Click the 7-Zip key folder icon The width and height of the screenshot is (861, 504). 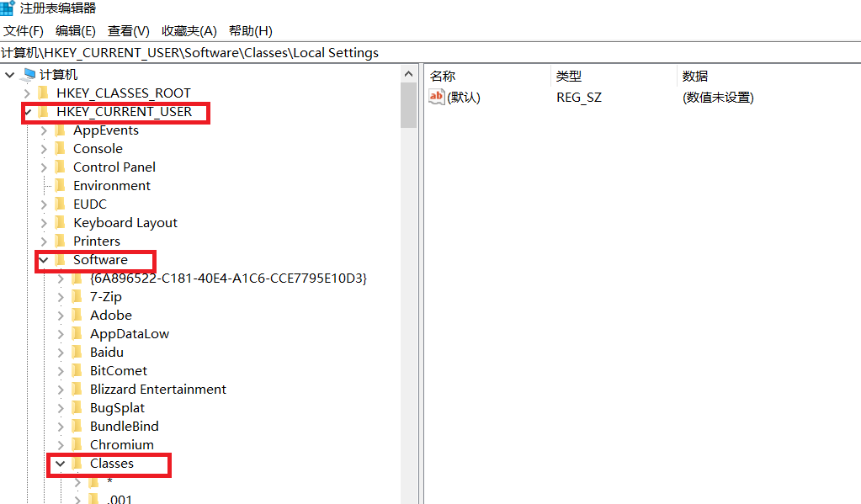(77, 297)
